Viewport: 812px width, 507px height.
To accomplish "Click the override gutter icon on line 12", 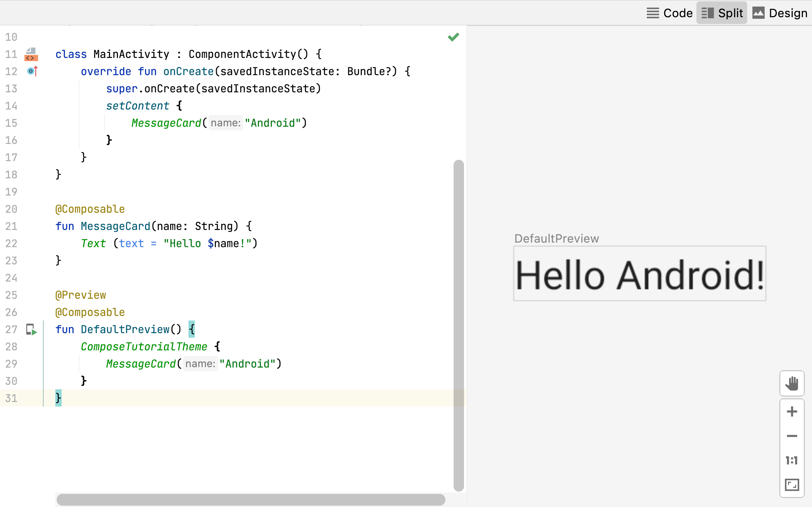I will [32, 71].
